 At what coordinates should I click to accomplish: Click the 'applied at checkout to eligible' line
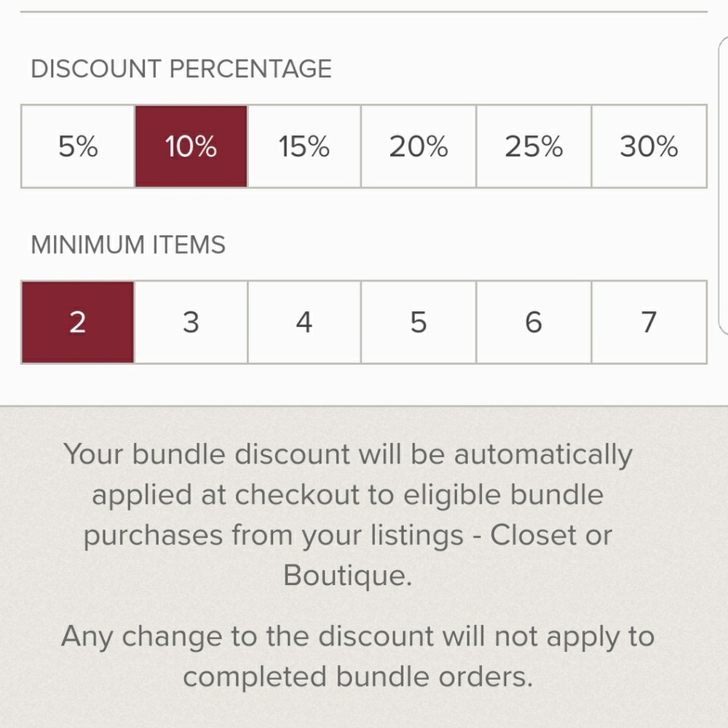(x=348, y=495)
